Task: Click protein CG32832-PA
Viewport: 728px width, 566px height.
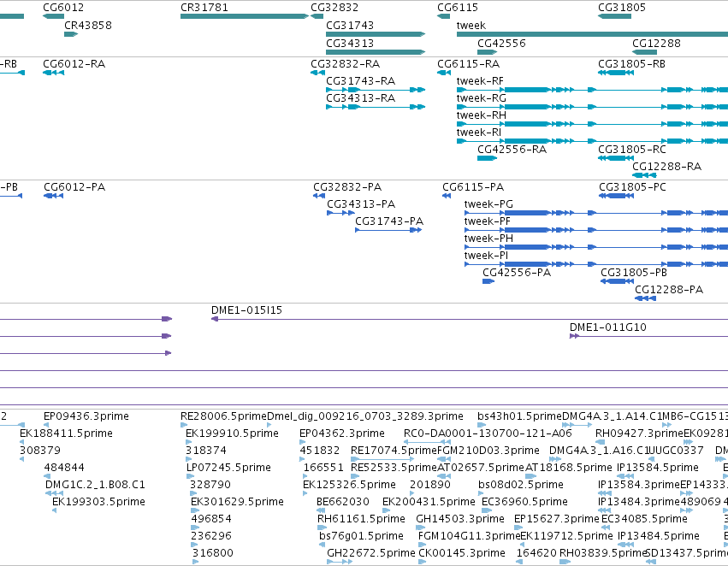Action: coord(347,187)
